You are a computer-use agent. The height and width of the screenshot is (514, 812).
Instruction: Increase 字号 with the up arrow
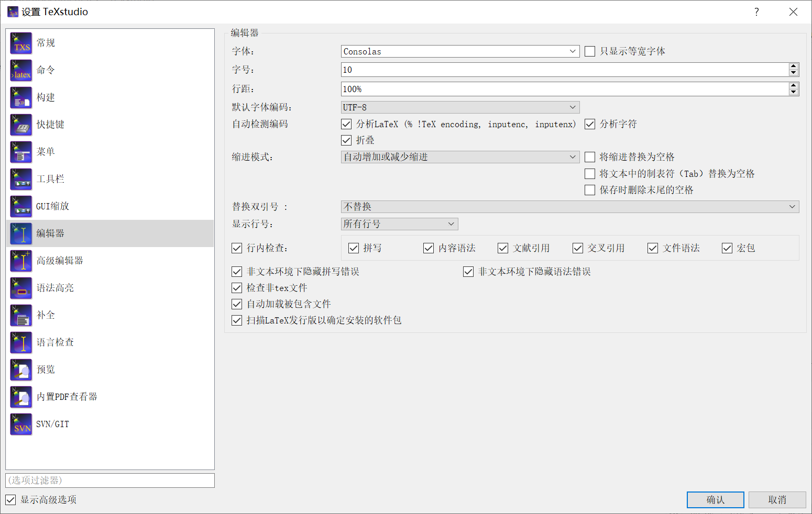(794, 66)
